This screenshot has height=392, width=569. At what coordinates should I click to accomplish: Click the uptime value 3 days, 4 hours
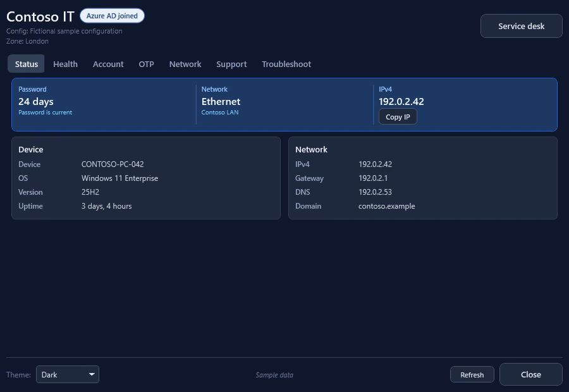(106, 206)
